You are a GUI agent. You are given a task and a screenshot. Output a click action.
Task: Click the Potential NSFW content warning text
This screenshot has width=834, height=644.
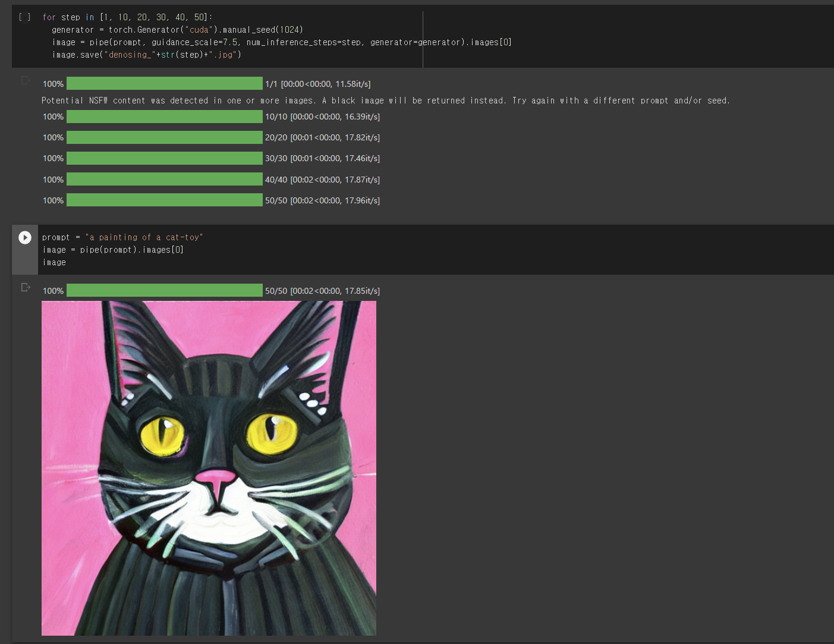click(x=386, y=100)
